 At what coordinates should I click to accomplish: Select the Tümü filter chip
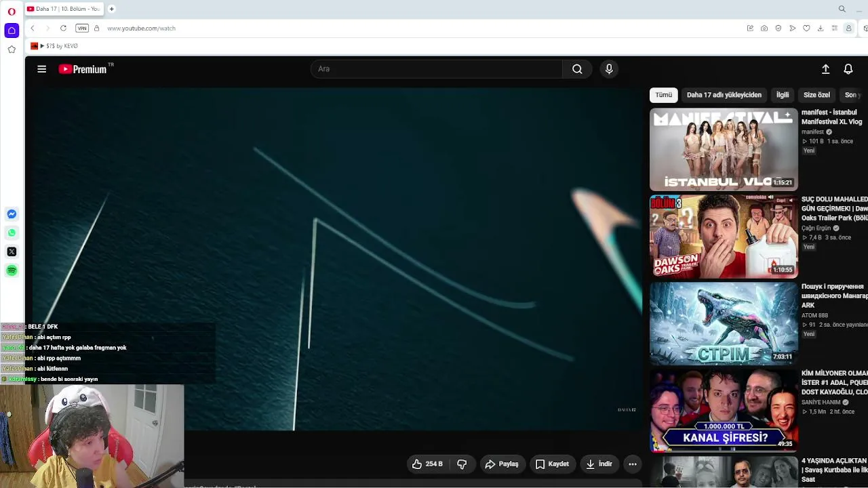click(x=664, y=95)
